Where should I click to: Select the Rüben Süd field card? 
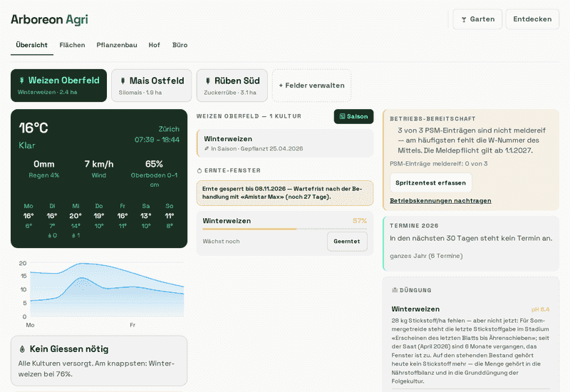point(232,86)
